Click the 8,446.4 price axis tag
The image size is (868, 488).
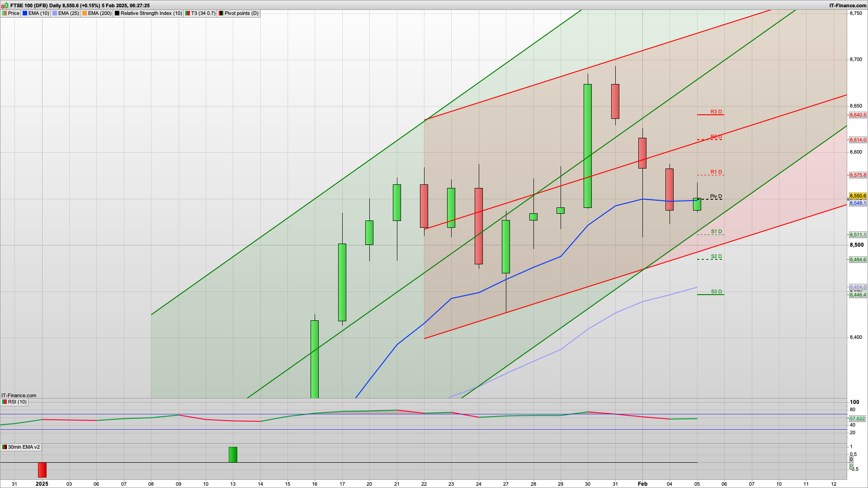tap(858, 295)
